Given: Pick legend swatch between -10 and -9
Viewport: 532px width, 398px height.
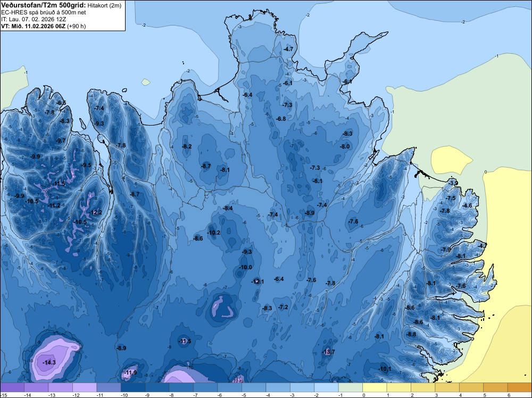Looking at the screenshot, I should pos(133,387).
